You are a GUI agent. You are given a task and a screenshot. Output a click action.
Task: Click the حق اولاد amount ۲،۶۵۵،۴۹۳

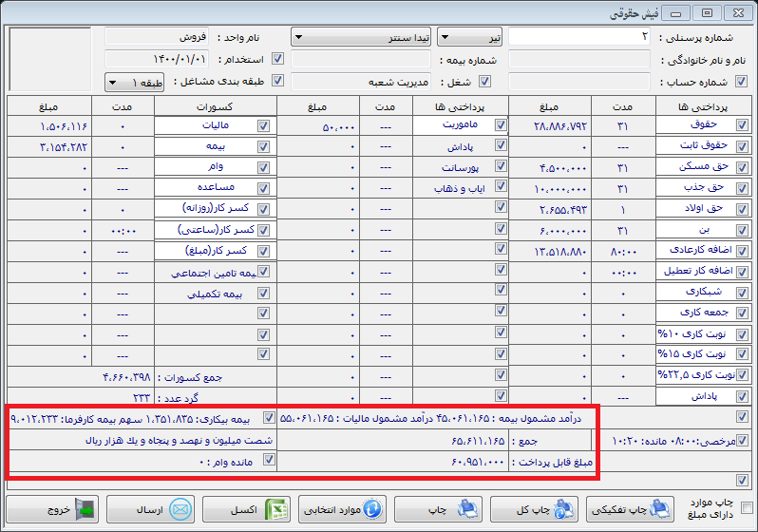coord(562,210)
